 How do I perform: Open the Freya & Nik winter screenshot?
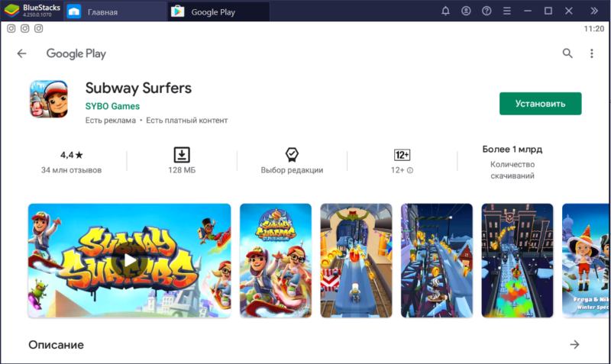(586, 260)
